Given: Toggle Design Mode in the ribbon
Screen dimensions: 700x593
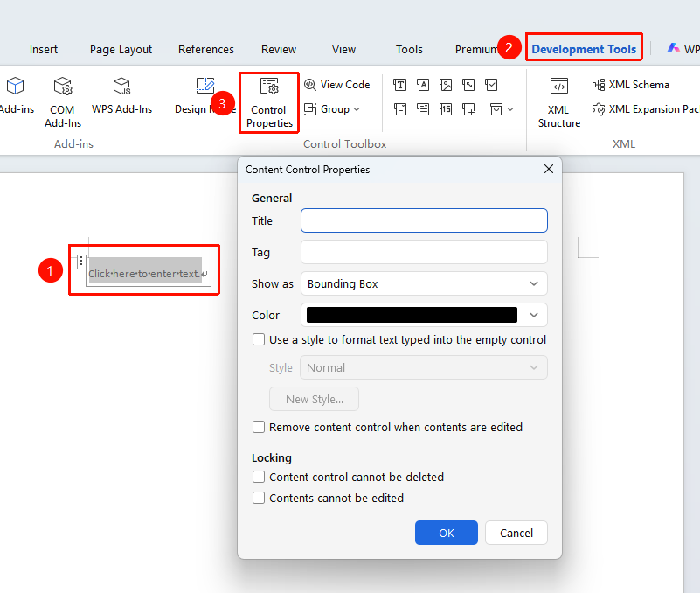Looking at the screenshot, I should pos(205,96).
